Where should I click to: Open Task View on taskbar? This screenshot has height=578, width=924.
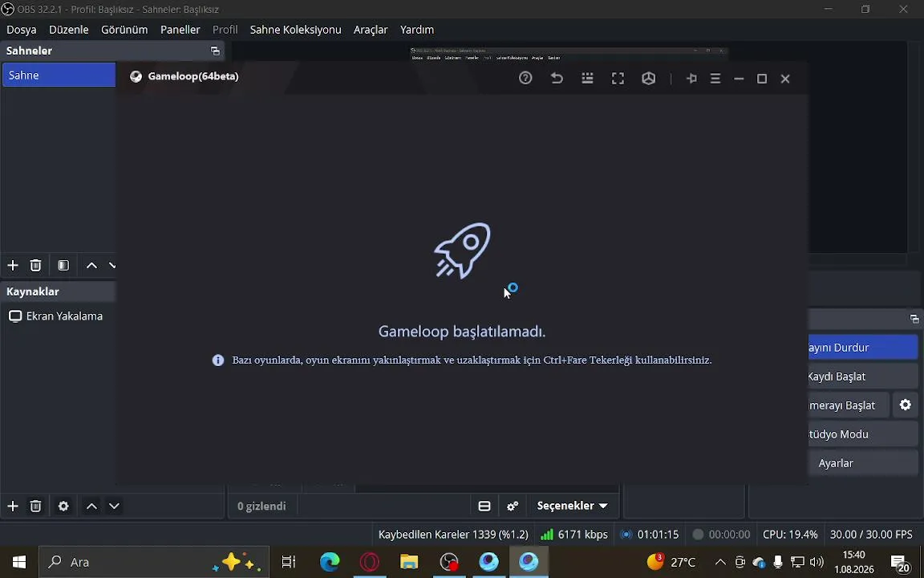point(289,562)
